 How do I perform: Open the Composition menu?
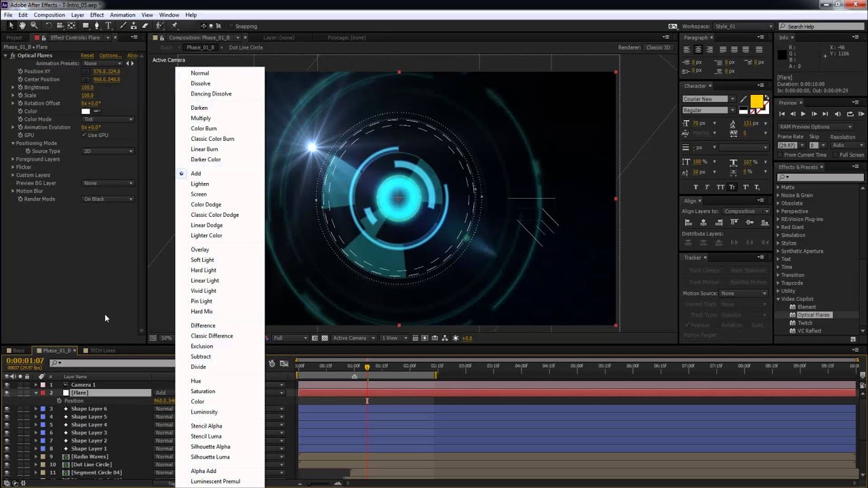point(50,15)
